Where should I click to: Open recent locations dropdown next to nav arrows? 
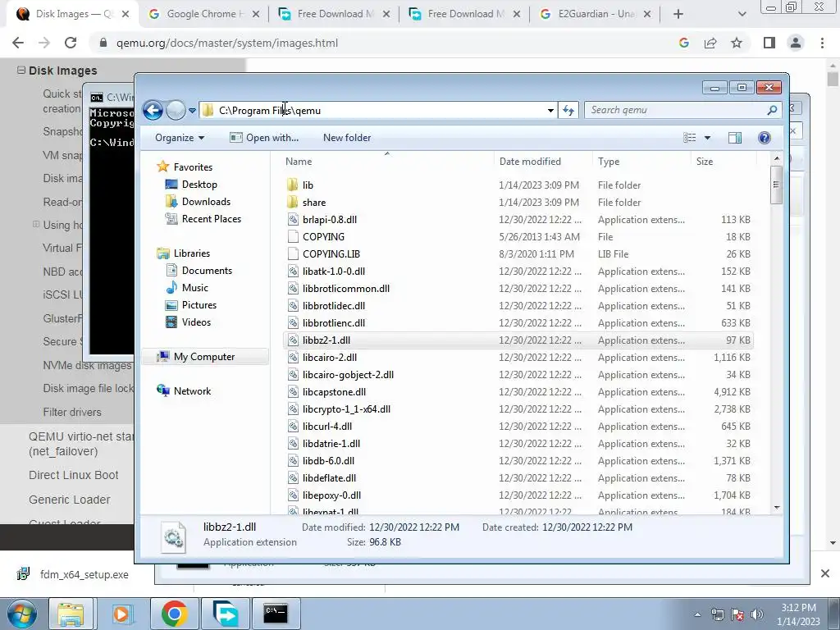pos(192,111)
